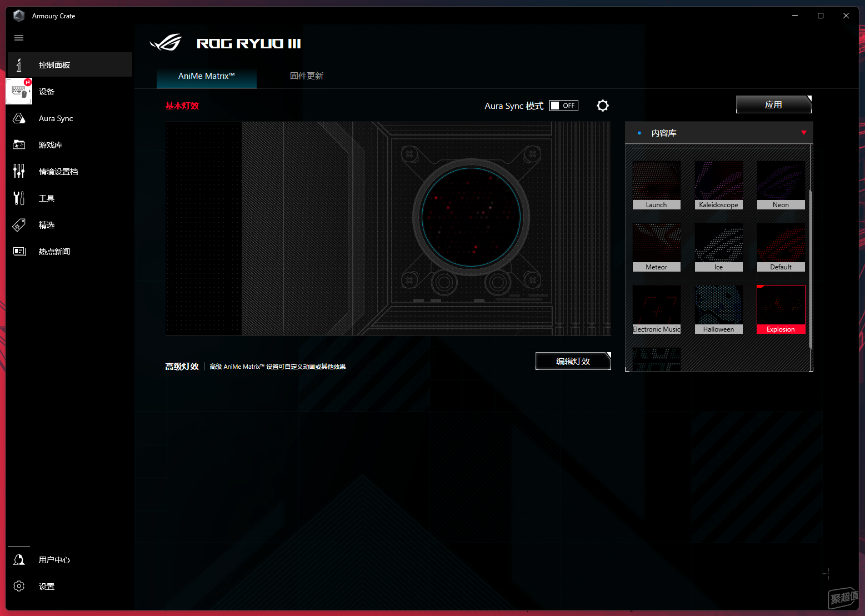865x616 pixels.
Task: Select the Halloween effect thumbnail
Action: coord(719,310)
